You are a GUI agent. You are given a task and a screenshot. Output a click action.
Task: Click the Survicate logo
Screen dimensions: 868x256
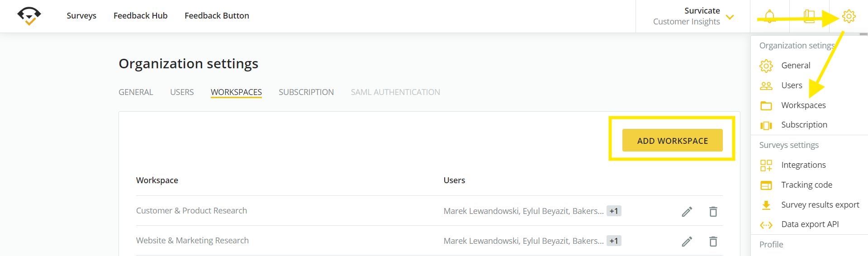tap(29, 16)
